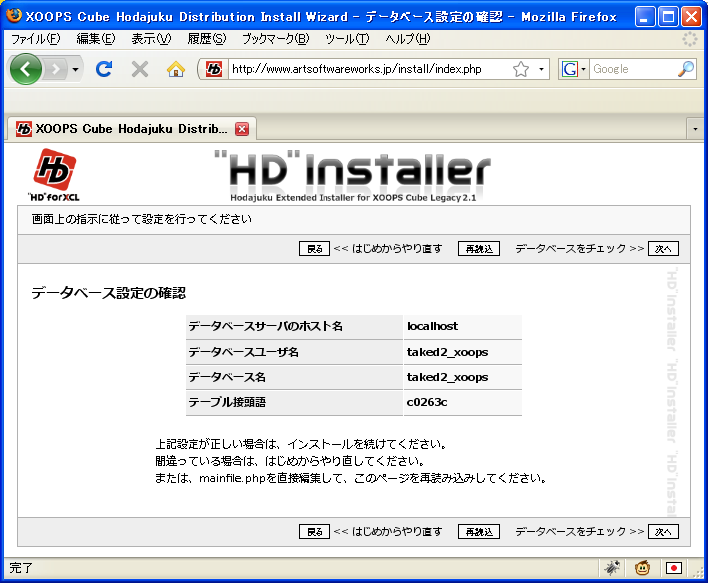This screenshot has width=708, height=583.
Task: Bookmark this page with the star icon
Action: pyautogui.click(x=521, y=69)
